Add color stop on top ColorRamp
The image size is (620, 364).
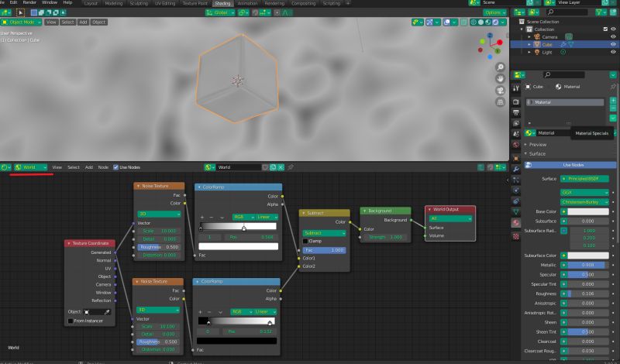tap(202, 217)
